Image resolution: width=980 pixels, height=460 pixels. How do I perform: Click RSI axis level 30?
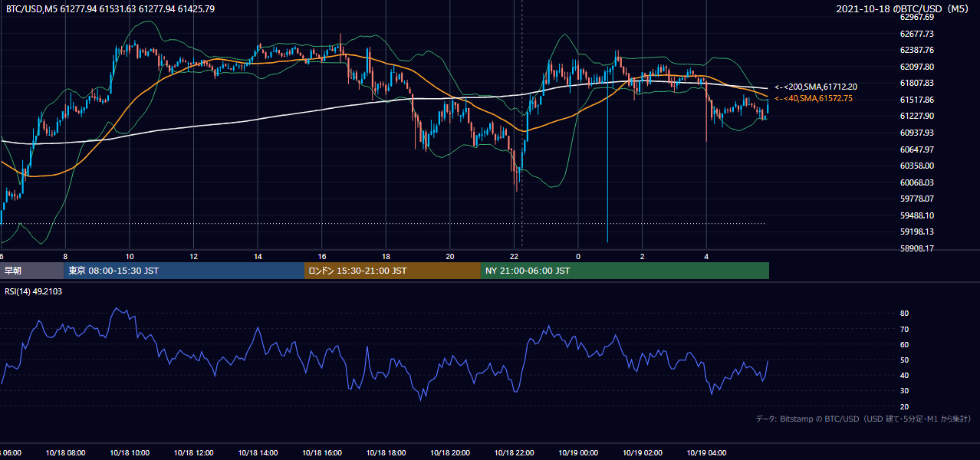[905, 391]
